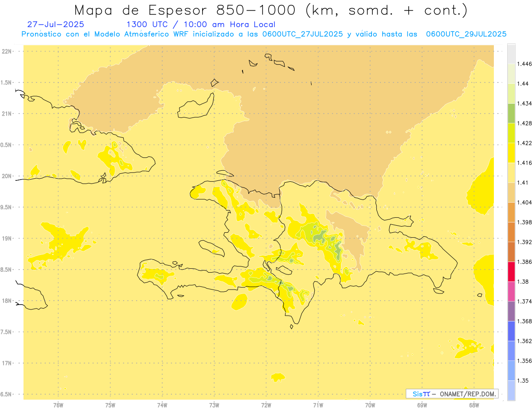
Task: Click the 'ONAMET/REP.DOM.' credit label
Action: (x=469, y=394)
